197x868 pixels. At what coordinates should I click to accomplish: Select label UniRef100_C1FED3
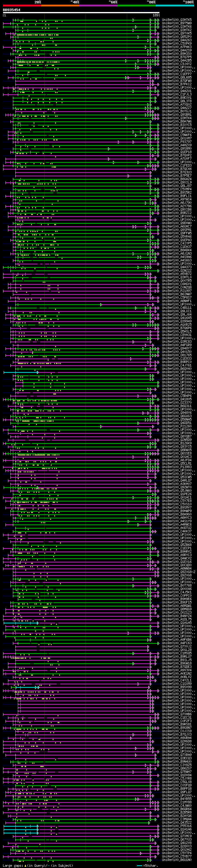pyautogui.click(x=177, y=165)
